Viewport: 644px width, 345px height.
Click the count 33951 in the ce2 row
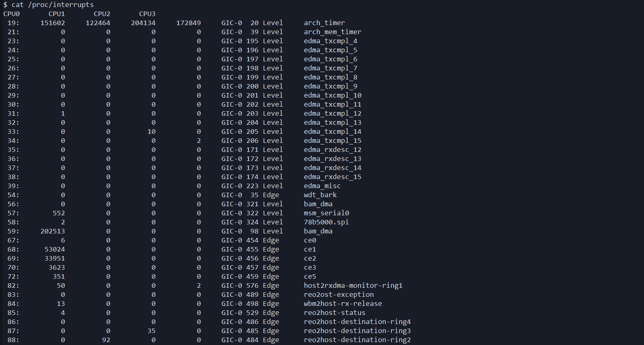coord(55,259)
